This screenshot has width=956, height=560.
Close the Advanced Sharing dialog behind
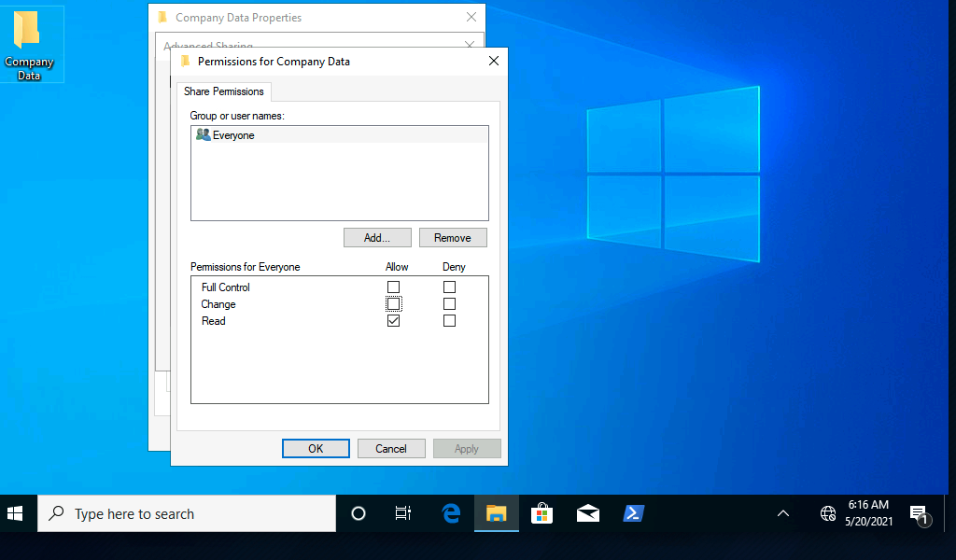470,45
